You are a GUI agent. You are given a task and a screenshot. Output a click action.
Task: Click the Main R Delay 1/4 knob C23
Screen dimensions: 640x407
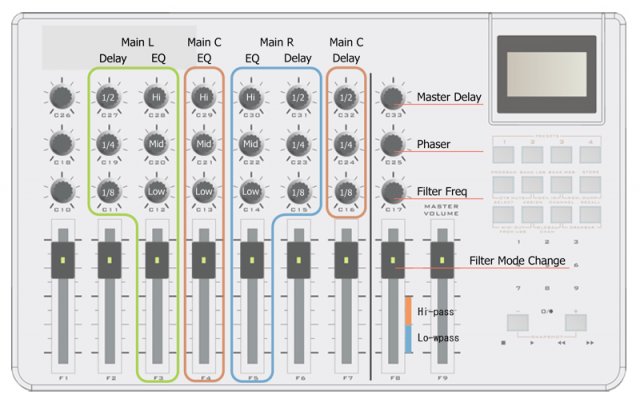[298, 145]
